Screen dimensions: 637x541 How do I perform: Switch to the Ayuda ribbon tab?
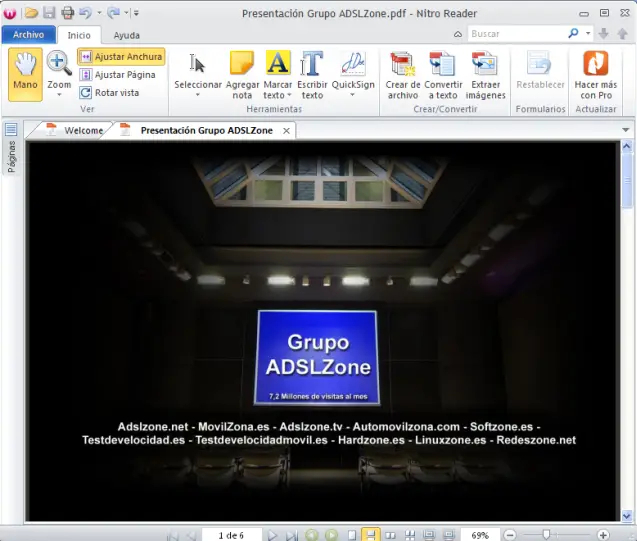[126, 35]
